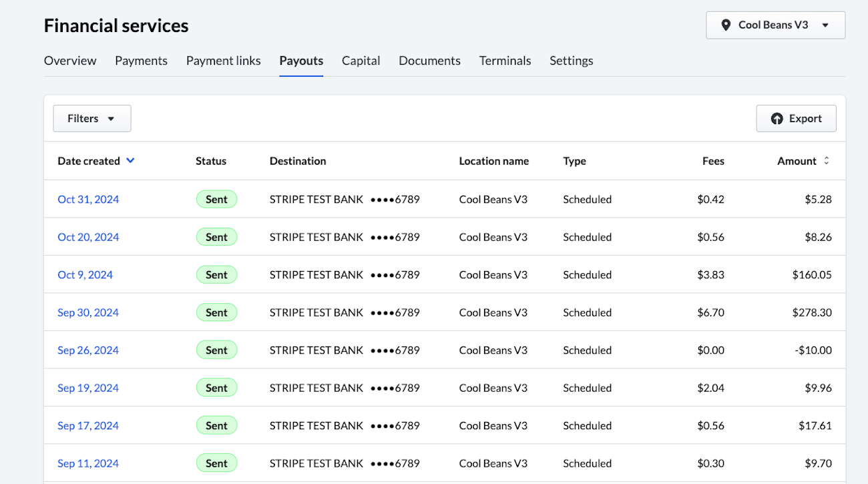Image resolution: width=868 pixels, height=484 pixels.
Task: Click the -$10.00 amount on the Sep 26 row
Action: [813, 350]
